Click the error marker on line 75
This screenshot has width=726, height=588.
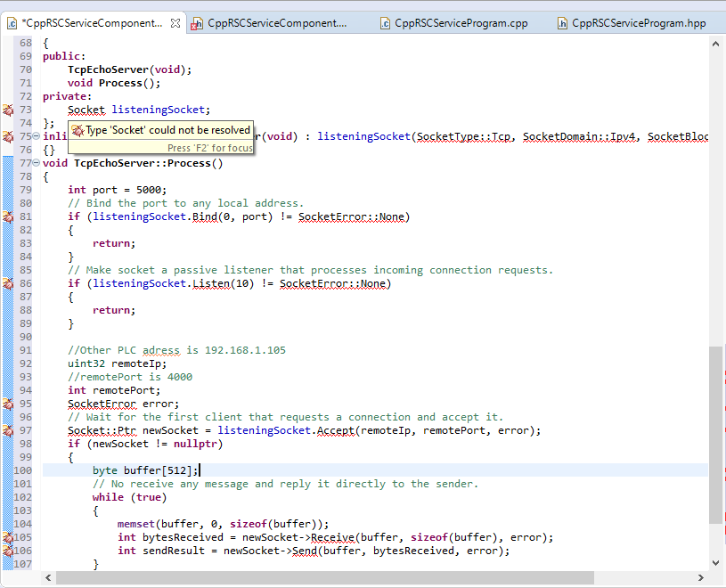click(x=8, y=136)
